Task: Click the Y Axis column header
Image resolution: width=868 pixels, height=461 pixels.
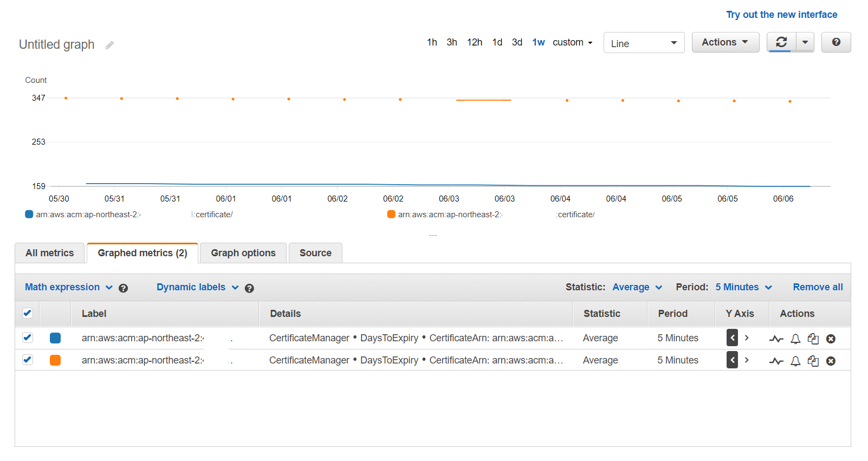Action: pyautogui.click(x=740, y=314)
